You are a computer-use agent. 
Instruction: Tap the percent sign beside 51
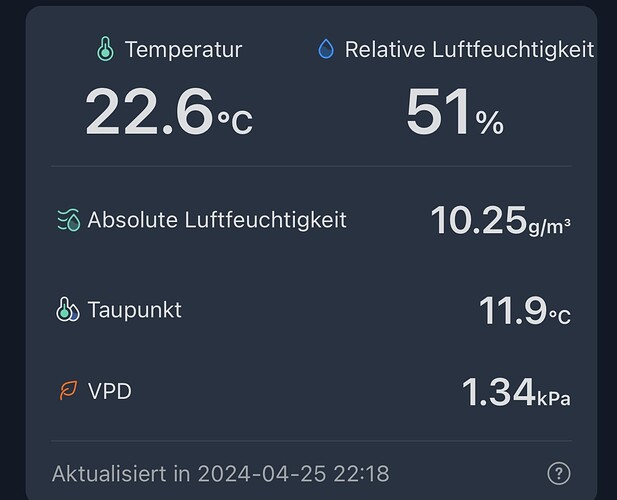[490, 122]
